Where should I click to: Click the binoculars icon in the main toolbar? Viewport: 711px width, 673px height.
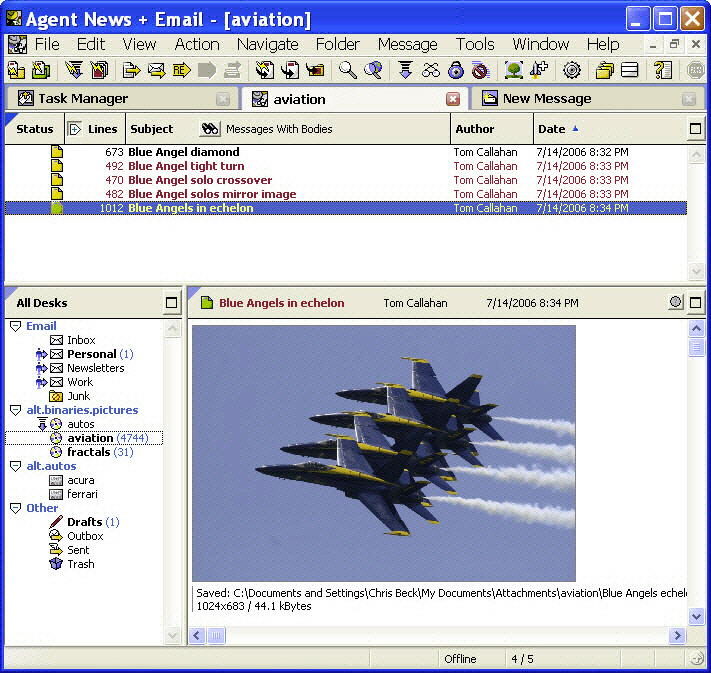point(431,70)
